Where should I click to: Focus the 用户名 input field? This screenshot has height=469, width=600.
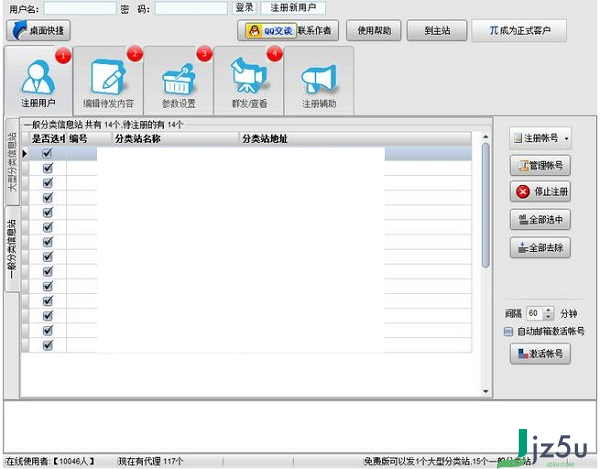(x=80, y=8)
